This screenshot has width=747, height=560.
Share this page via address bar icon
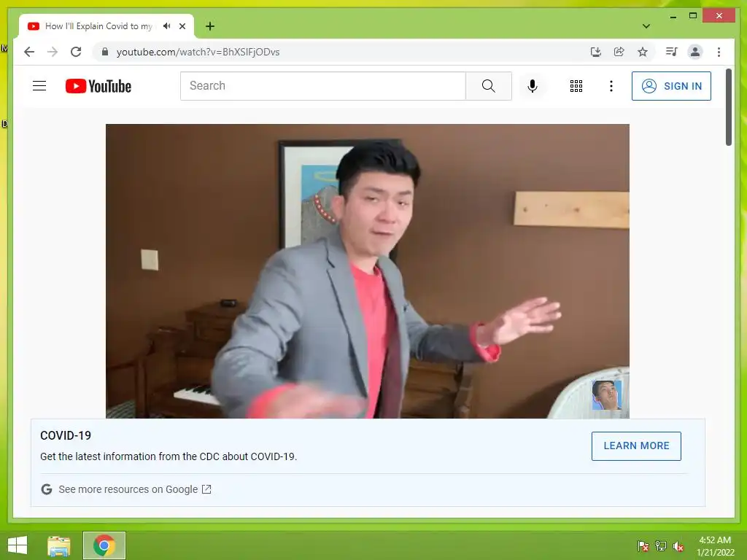(619, 52)
